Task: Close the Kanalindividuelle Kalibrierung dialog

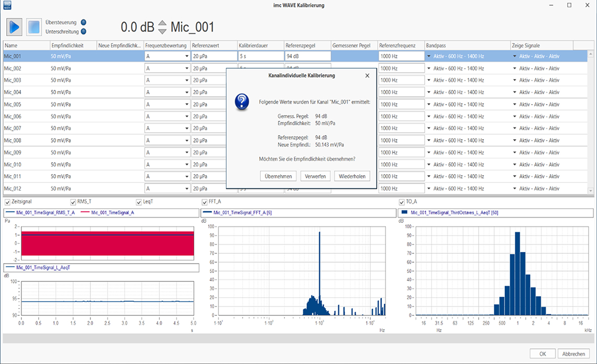Action: (367, 76)
